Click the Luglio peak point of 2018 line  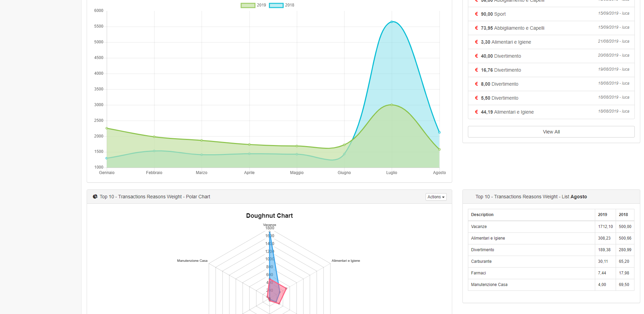pyautogui.click(x=391, y=22)
